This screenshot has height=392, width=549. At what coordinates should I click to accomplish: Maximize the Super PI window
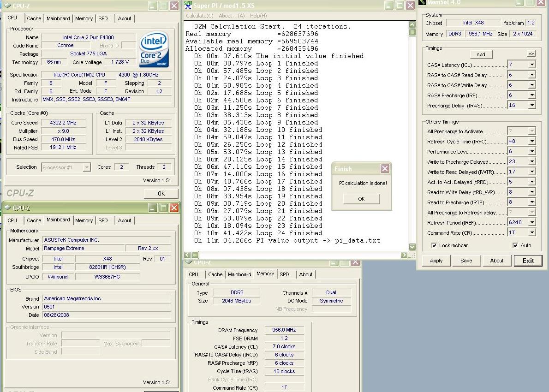[400, 6]
